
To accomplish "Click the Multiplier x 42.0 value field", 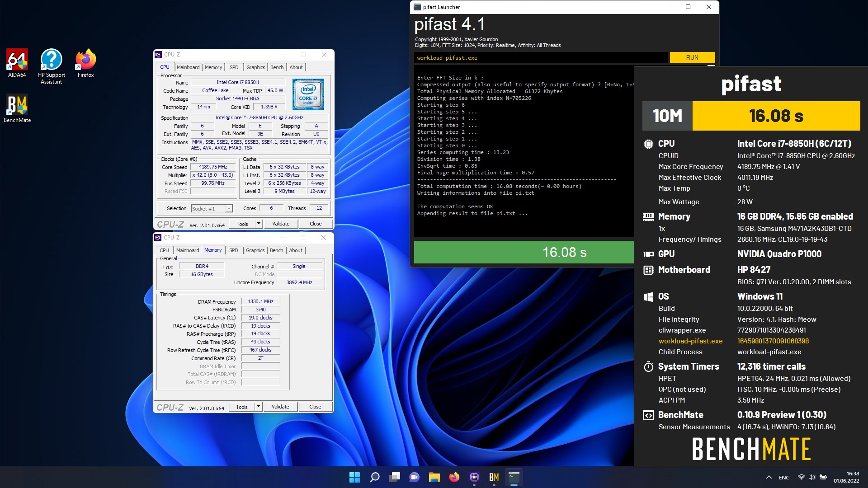I will [213, 175].
